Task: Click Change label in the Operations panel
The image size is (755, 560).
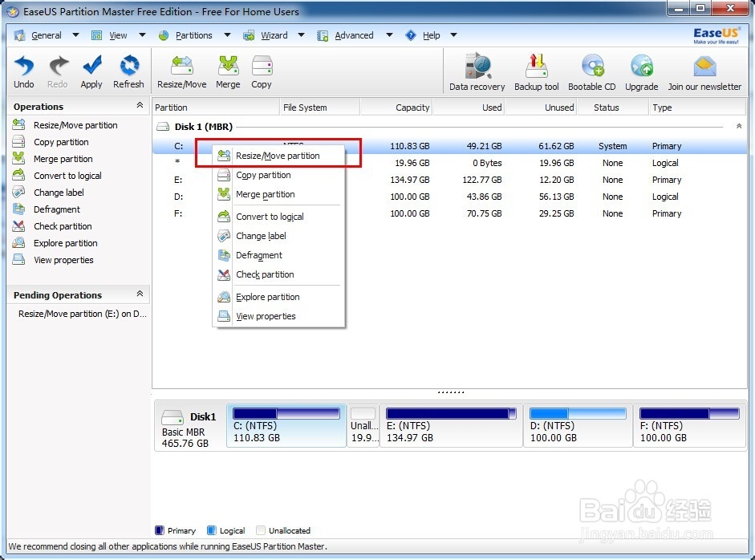Action: tap(59, 193)
